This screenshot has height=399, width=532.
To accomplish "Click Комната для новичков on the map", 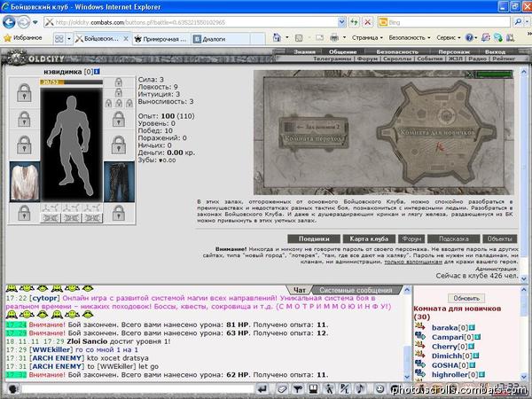I will point(437,132).
